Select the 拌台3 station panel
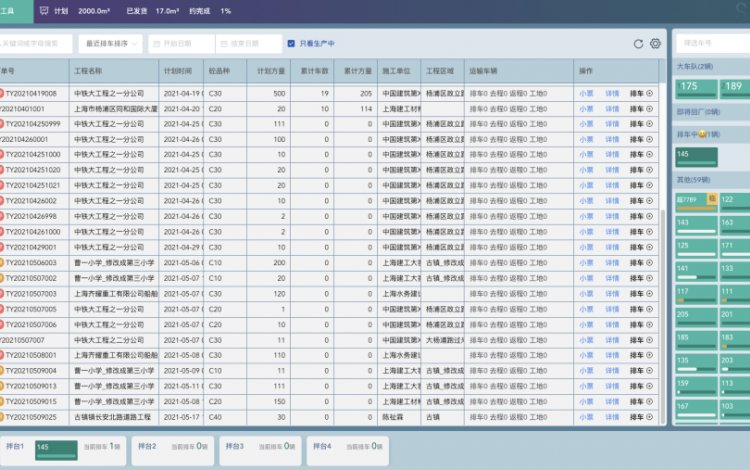 point(261,450)
